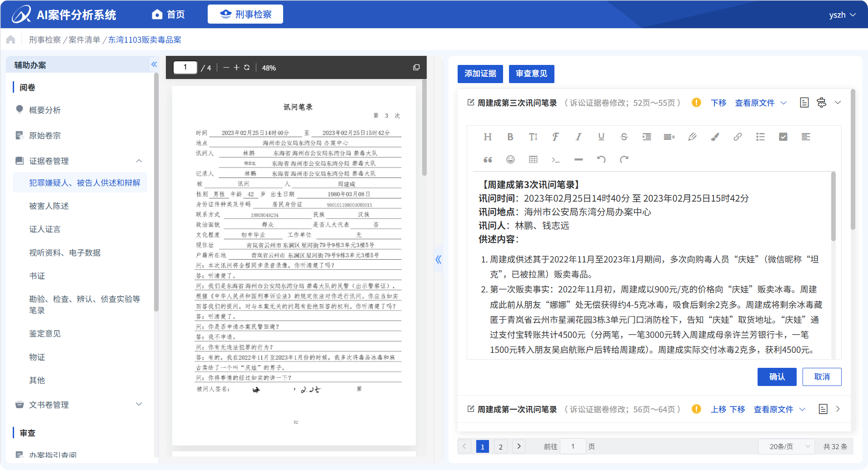The image size is (868, 470).
Task: Go to next page of evidence list
Action: point(519,446)
